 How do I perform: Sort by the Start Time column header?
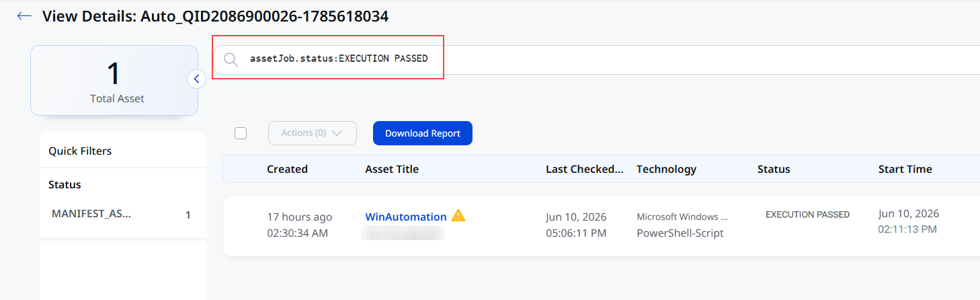click(x=905, y=170)
